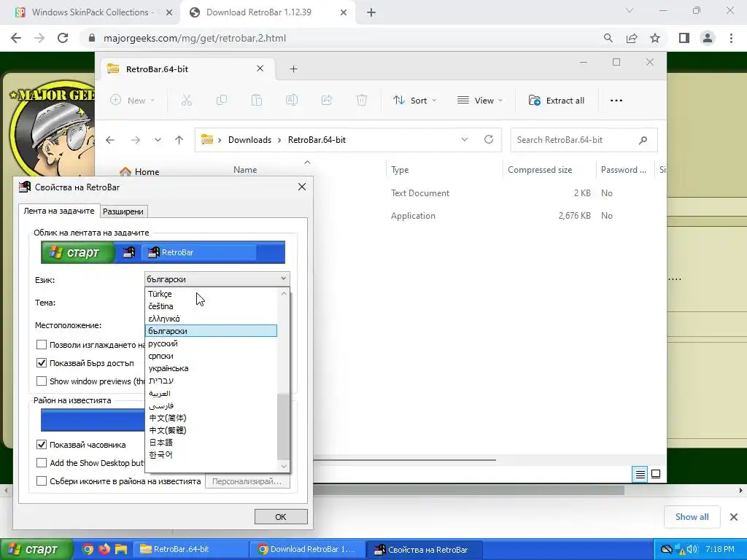Image resolution: width=747 pixels, height=560 pixels.
Task: Open Chrome tab search chevron
Action: tap(630, 10)
